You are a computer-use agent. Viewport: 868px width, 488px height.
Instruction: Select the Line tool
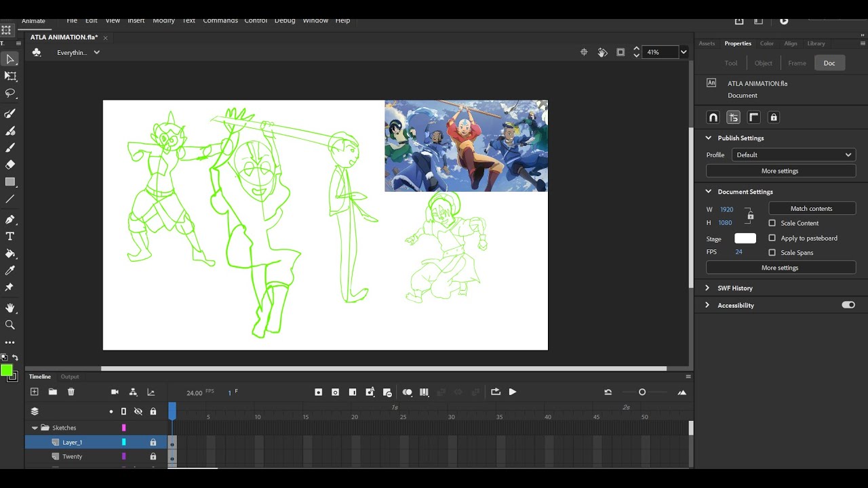10,199
